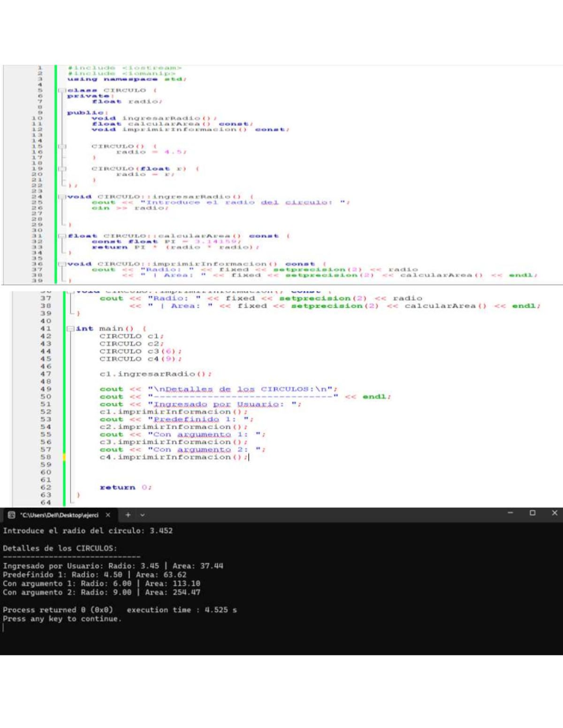Click line number 47 in the gutter

pos(46,374)
